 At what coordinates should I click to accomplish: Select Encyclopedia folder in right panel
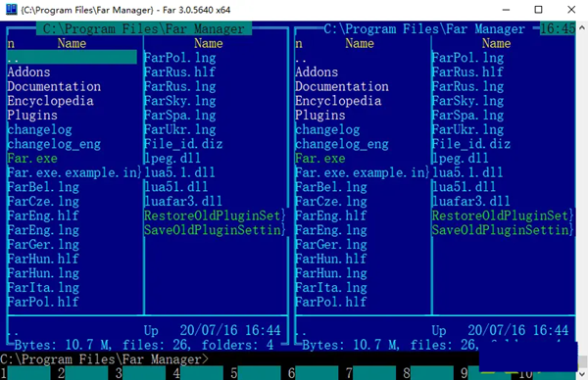(338, 101)
